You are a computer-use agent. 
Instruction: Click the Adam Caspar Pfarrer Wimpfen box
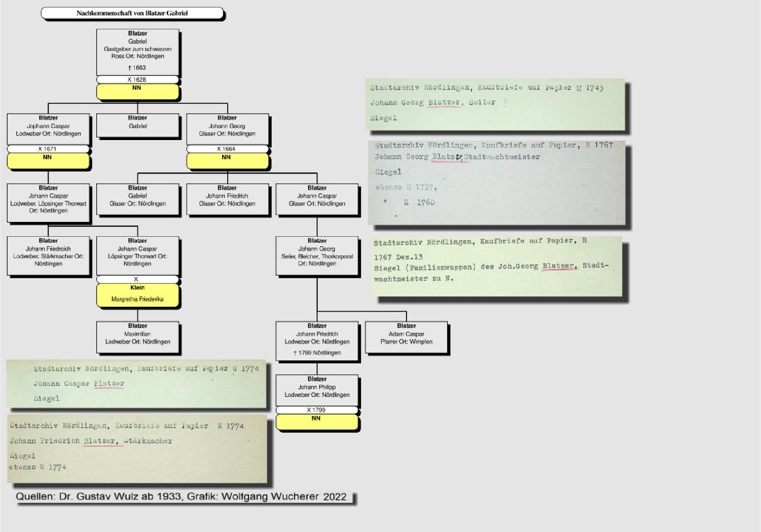[406, 337]
